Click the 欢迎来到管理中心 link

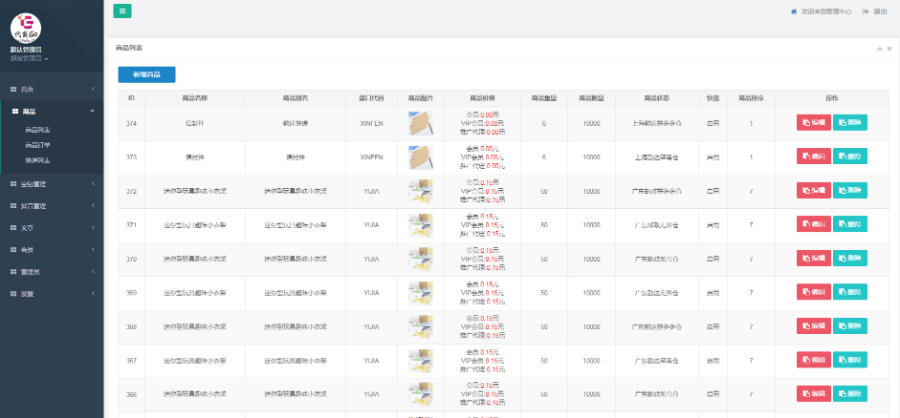826,11
